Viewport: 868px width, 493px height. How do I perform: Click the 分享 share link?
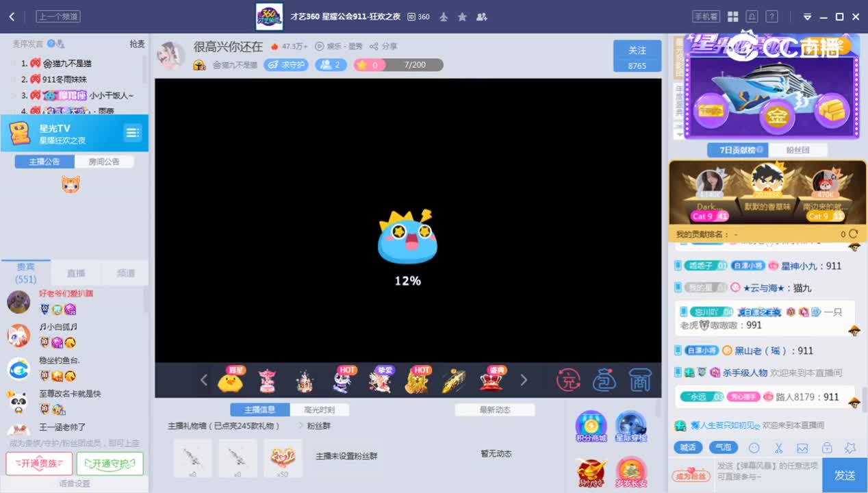pyautogui.click(x=383, y=47)
